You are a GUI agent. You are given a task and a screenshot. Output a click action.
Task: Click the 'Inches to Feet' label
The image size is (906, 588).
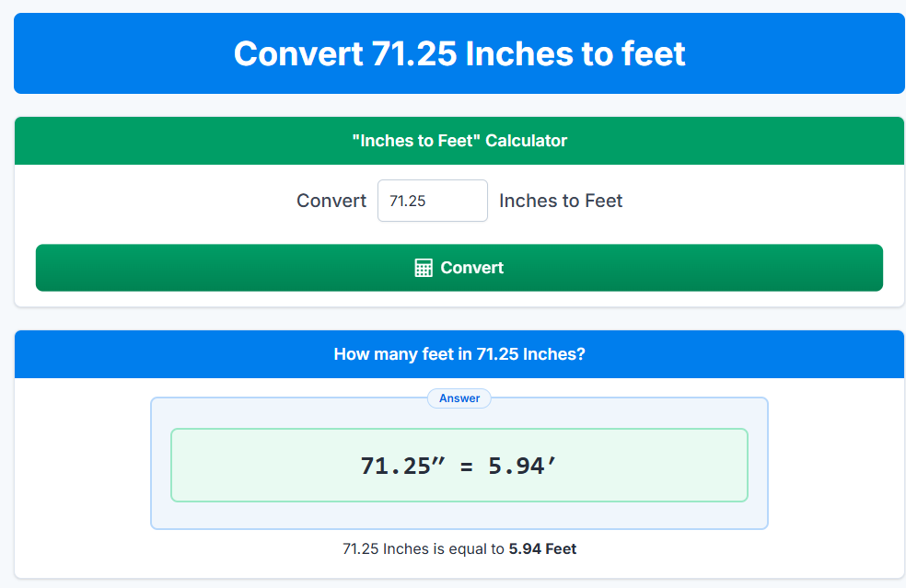[x=561, y=201]
